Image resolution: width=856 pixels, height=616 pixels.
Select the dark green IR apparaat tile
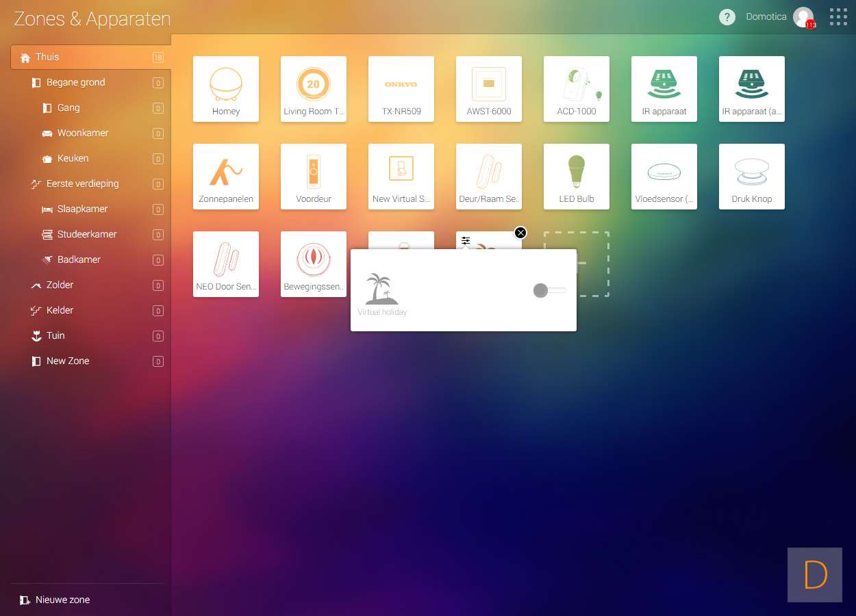752,89
